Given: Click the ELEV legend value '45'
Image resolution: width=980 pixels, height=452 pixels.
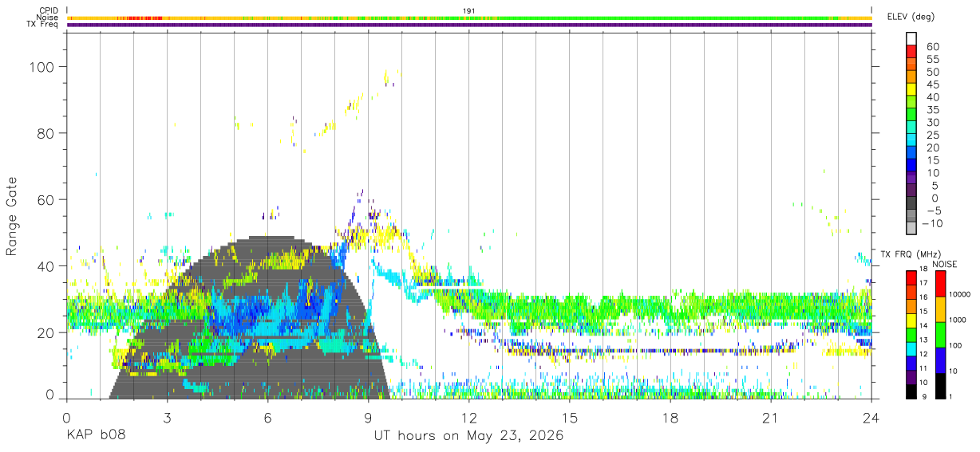Looking at the screenshot, I should [x=934, y=85].
